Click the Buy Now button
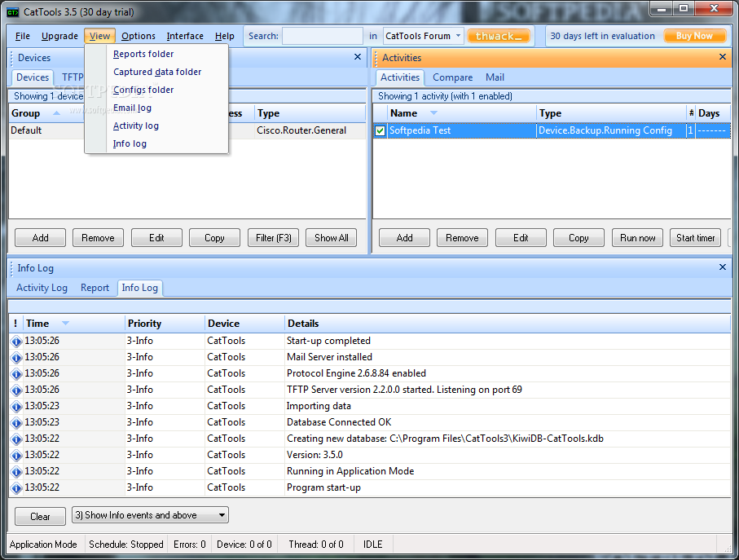Screen dimensions: 739x560 pos(694,36)
